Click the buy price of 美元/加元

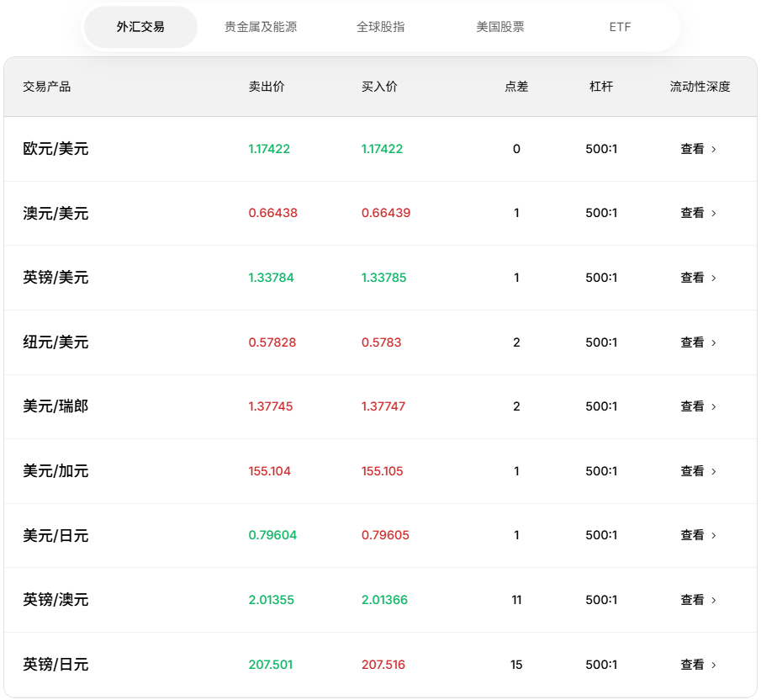click(382, 471)
